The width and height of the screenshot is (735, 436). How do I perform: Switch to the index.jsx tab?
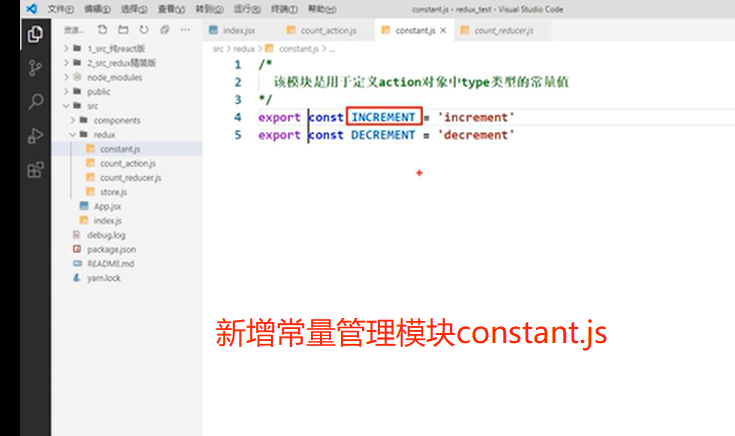(239, 30)
